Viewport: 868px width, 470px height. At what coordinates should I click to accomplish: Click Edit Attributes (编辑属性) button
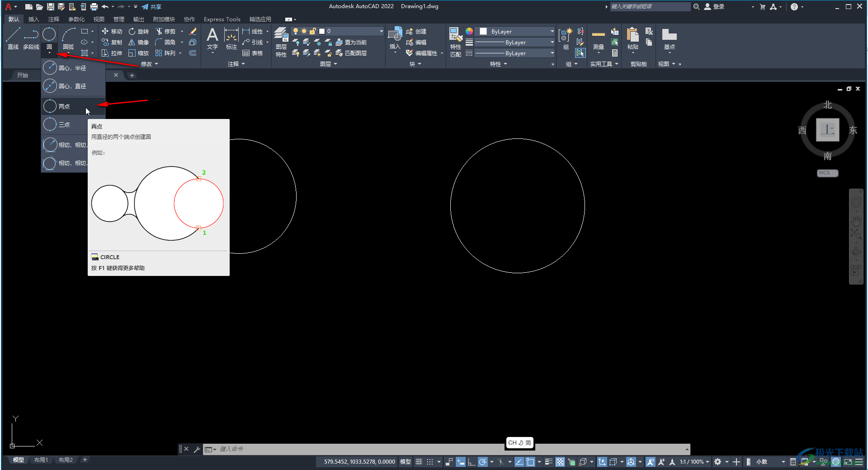(x=422, y=53)
